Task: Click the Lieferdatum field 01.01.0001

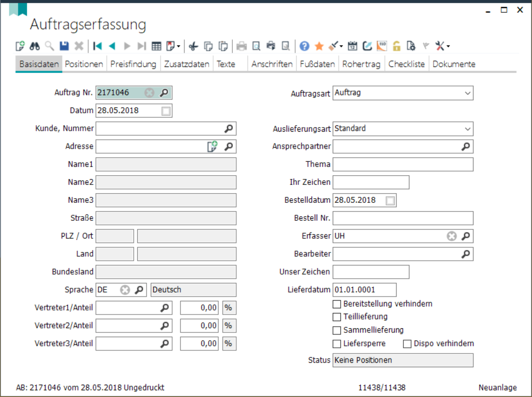Action: tap(364, 290)
